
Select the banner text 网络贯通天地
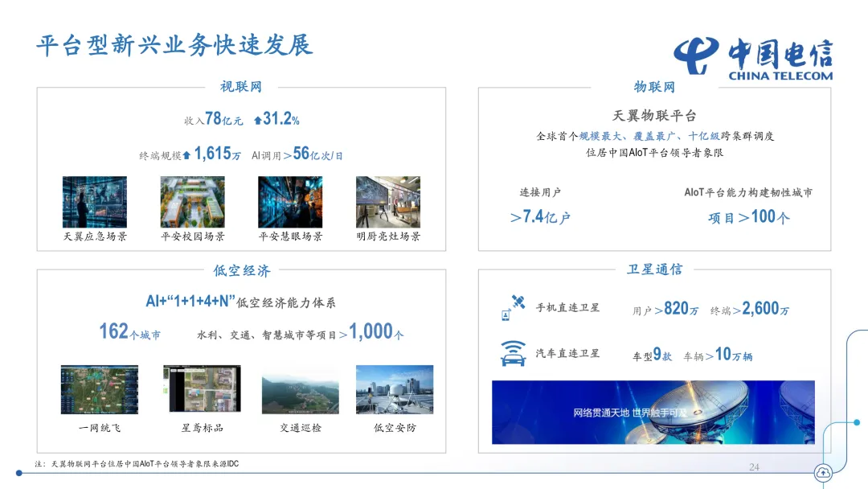pyautogui.click(x=601, y=413)
